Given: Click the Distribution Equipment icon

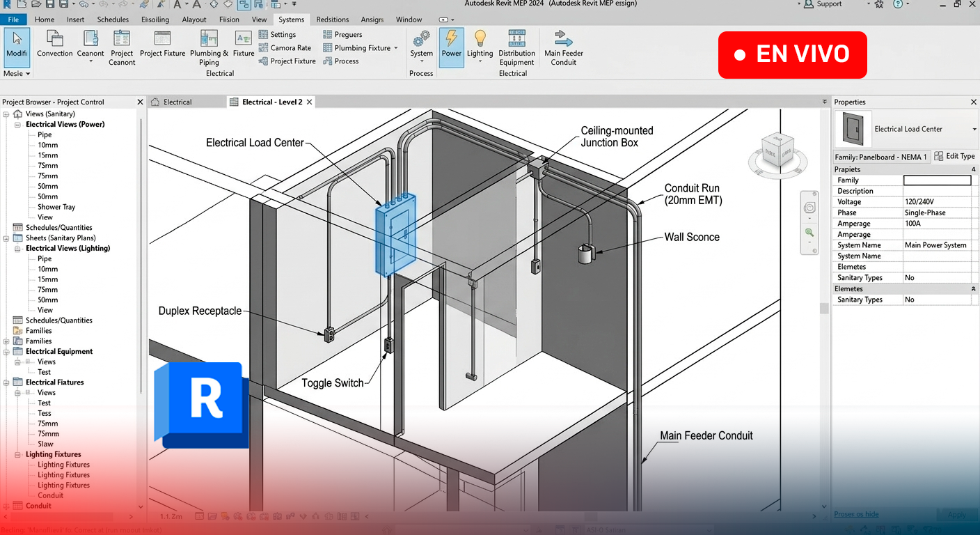Looking at the screenshot, I should coord(516,47).
